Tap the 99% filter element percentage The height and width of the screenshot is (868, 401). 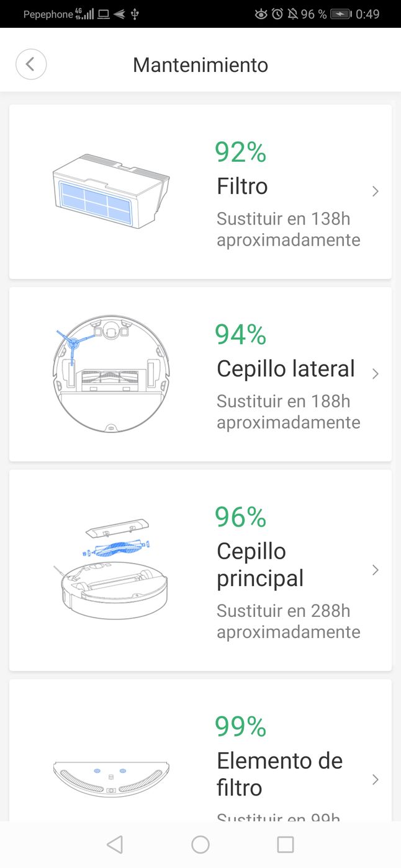[x=240, y=726]
